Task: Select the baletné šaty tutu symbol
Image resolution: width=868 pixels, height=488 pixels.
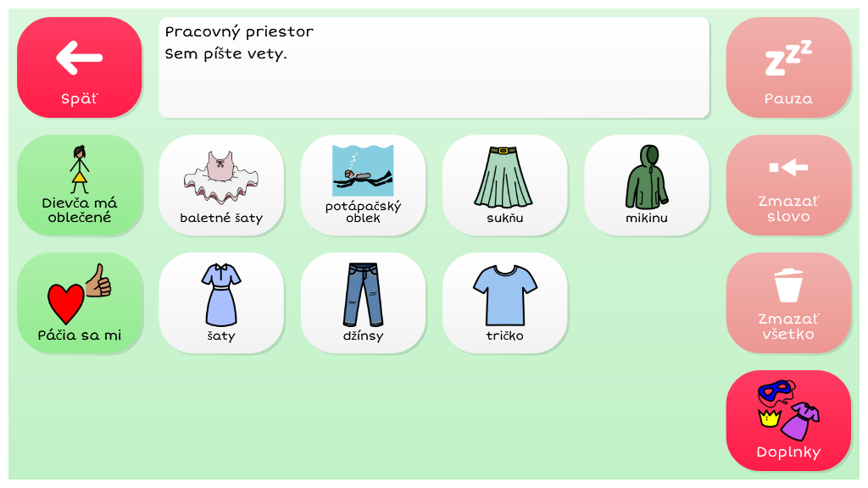Action: [221, 185]
